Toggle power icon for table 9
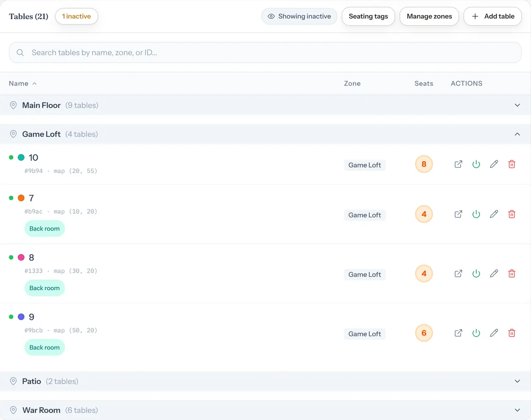Screen dimensions: 531x420 tap(476, 333)
